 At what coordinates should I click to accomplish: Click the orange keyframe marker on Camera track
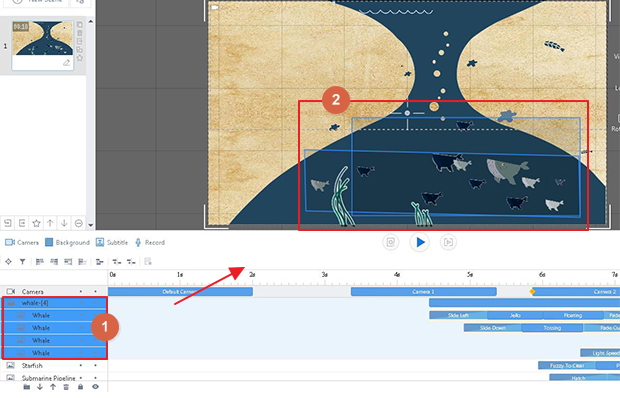532,292
